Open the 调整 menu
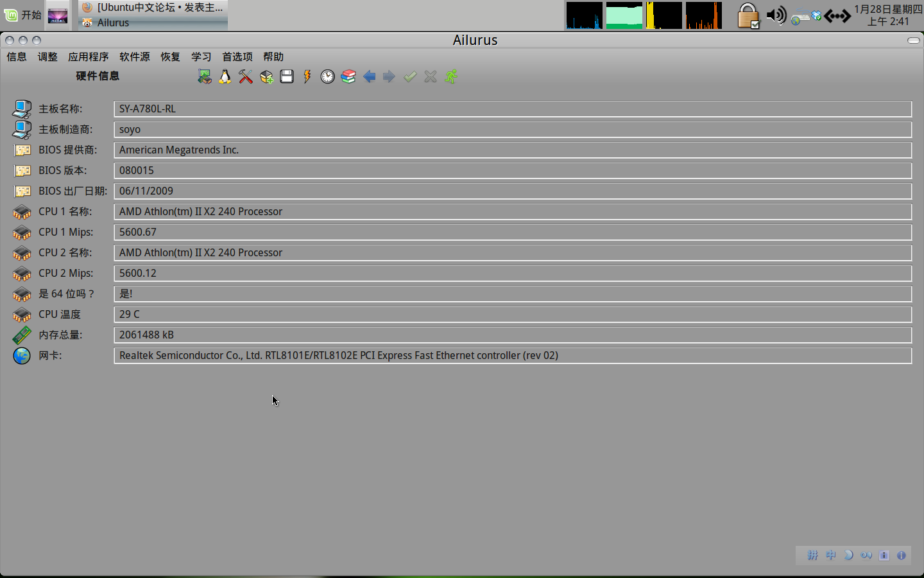The width and height of the screenshot is (924, 578). click(x=47, y=57)
